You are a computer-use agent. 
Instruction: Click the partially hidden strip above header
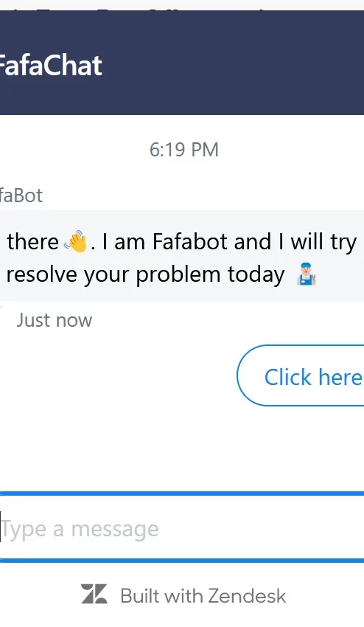click(182, 5)
